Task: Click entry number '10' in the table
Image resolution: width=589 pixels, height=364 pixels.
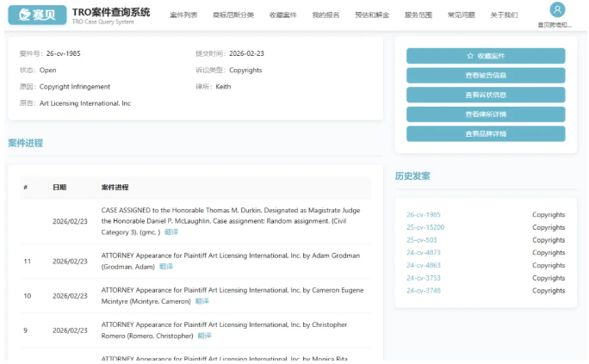Action: (x=27, y=296)
